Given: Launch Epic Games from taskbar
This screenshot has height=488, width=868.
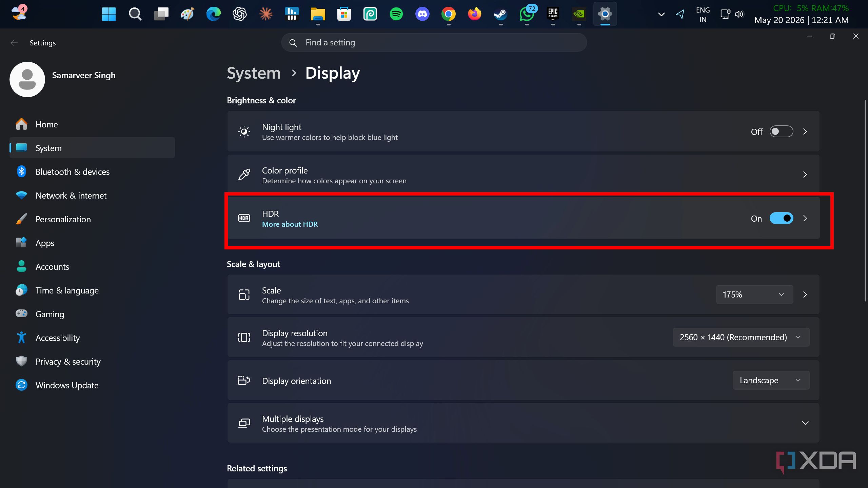Looking at the screenshot, I should [553, 14].
